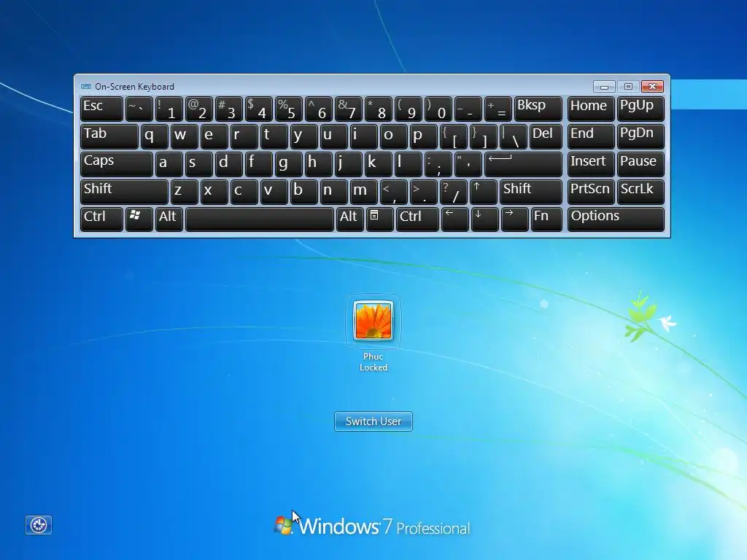Screen dimensions: 747x560
Task: Click the up arrow key
Action: (x=484, y=192)
